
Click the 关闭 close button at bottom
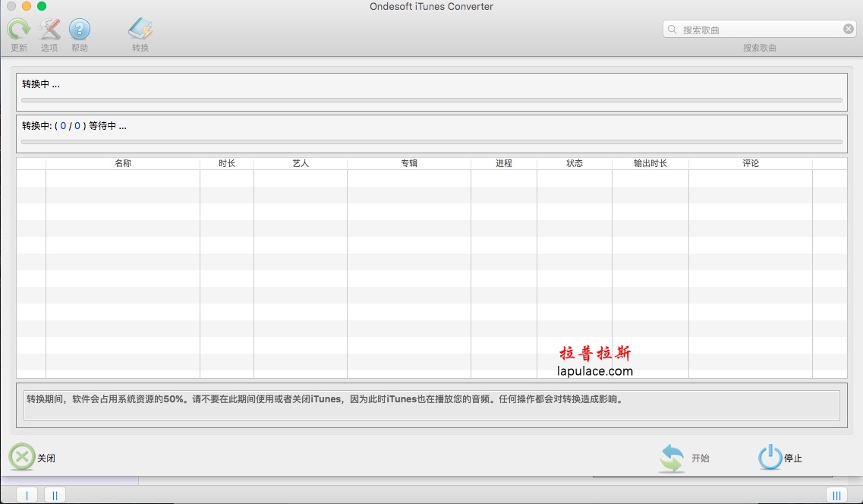[x=32, y=457]
